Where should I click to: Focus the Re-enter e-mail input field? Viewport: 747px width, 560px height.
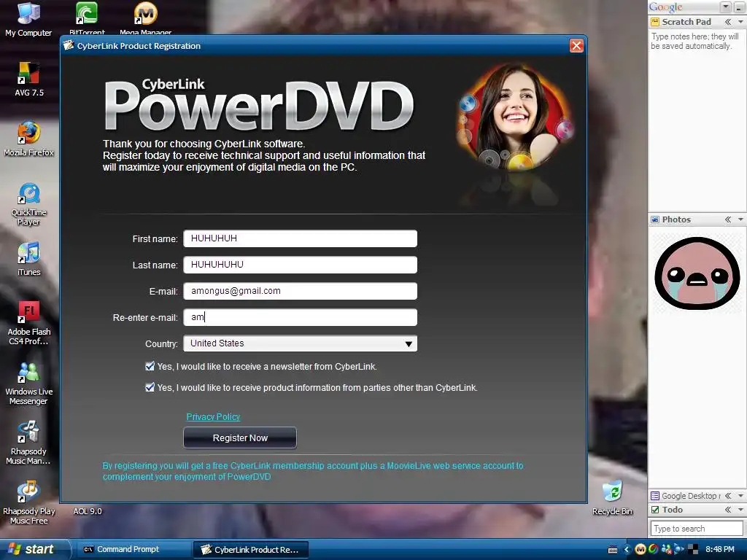(300, 317)
